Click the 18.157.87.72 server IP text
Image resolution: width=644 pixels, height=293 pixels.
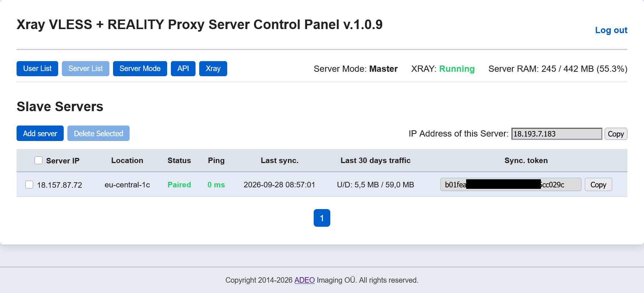pos(60,185)
